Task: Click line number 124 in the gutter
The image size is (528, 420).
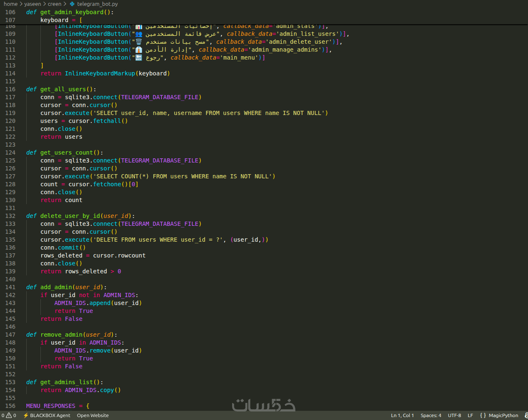Action: tap(10, 152)
